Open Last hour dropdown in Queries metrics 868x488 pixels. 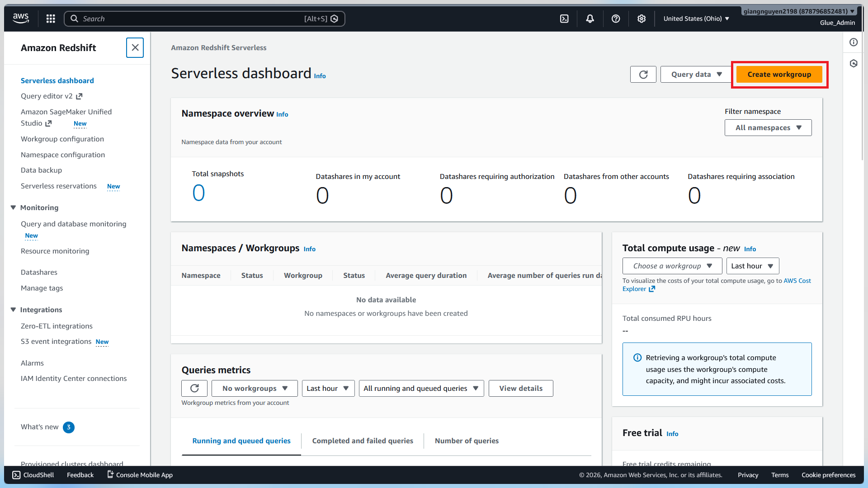point(328,388)
